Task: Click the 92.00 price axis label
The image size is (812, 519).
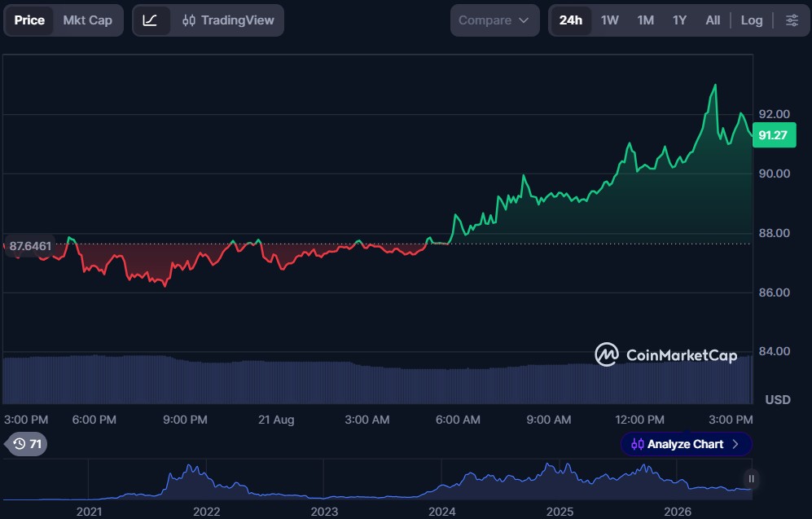Action: (775, 114)
